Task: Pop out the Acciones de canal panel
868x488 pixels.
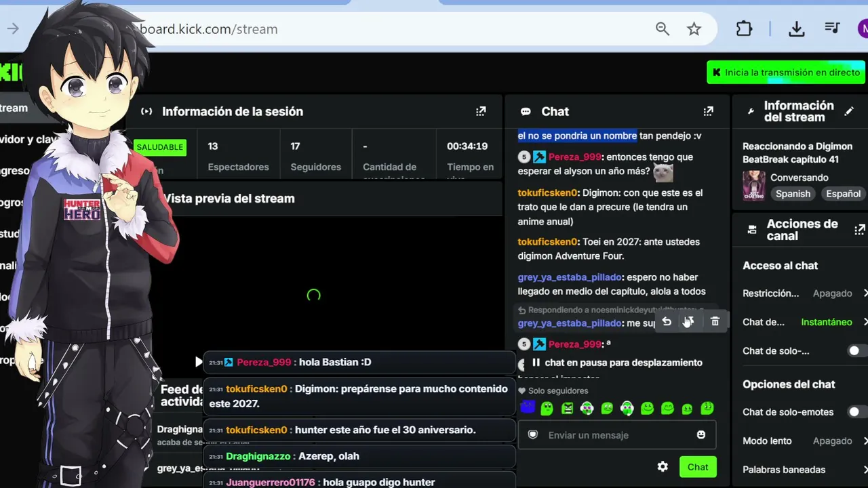Action: pos(860,230)
